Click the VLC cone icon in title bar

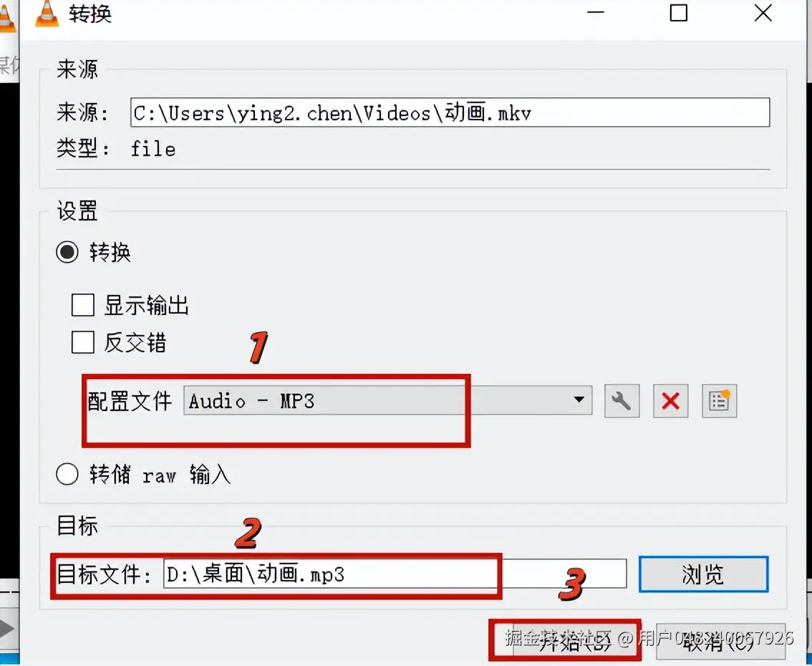tap(47, 14)
